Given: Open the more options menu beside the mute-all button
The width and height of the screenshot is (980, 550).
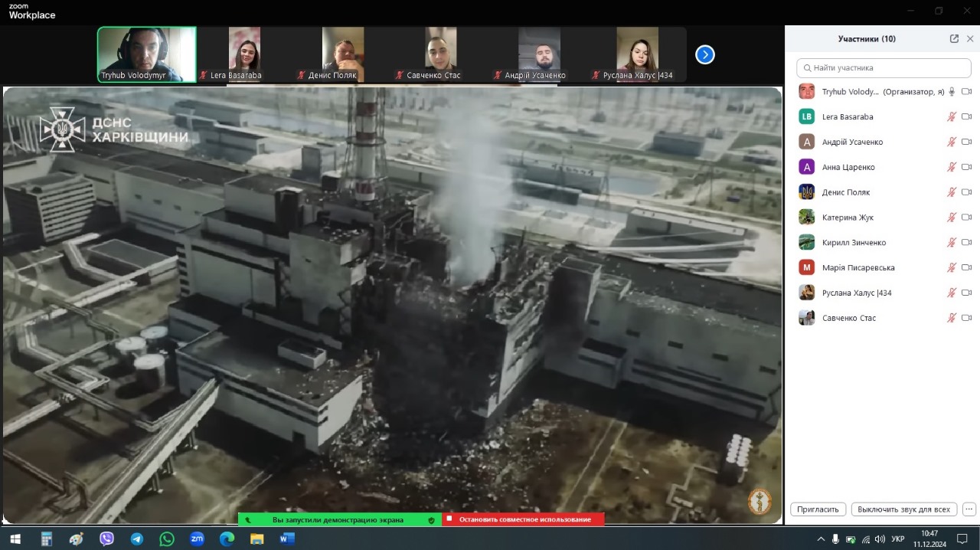Looking at the screenshot, I should click(x=969, y=509).
